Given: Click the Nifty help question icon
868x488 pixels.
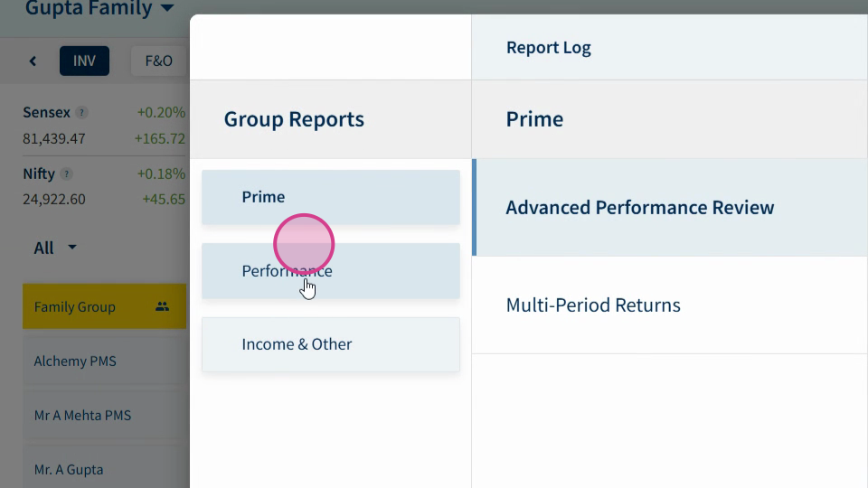Looking at the screenshot, I should click(66, 174).
